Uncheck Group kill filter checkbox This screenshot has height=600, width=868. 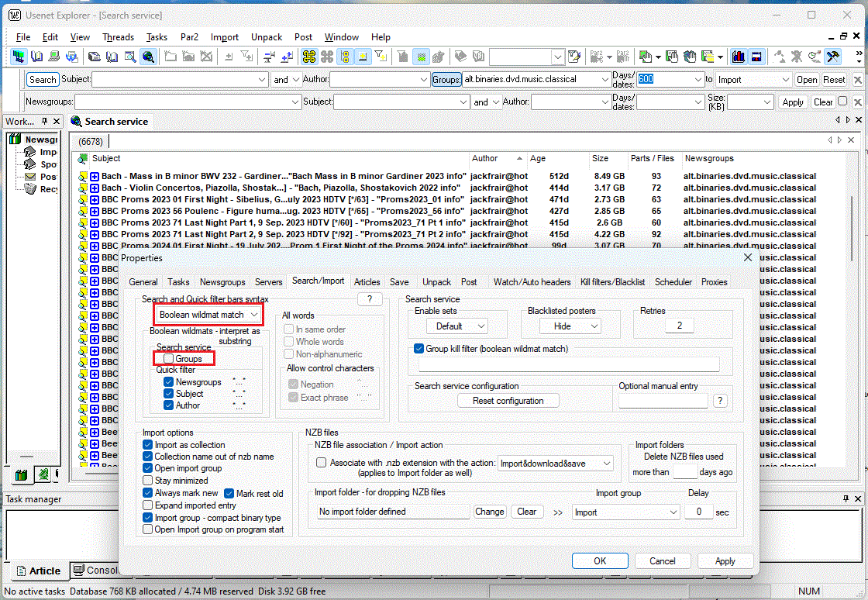coord(419,349)
